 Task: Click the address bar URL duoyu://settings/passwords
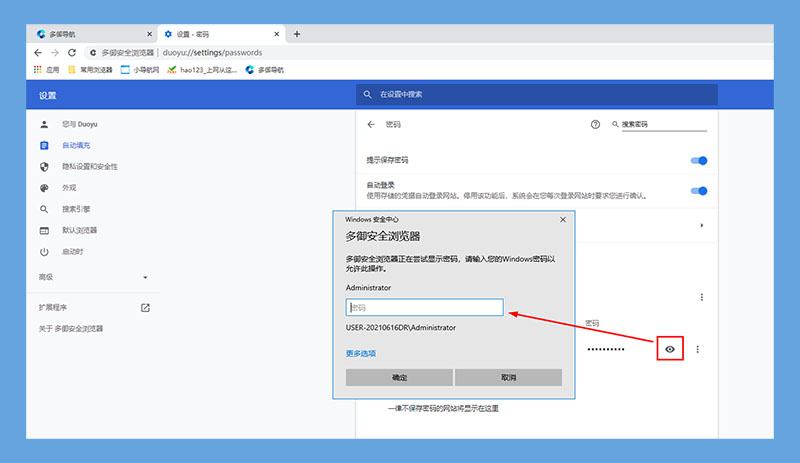coord(212,53)
